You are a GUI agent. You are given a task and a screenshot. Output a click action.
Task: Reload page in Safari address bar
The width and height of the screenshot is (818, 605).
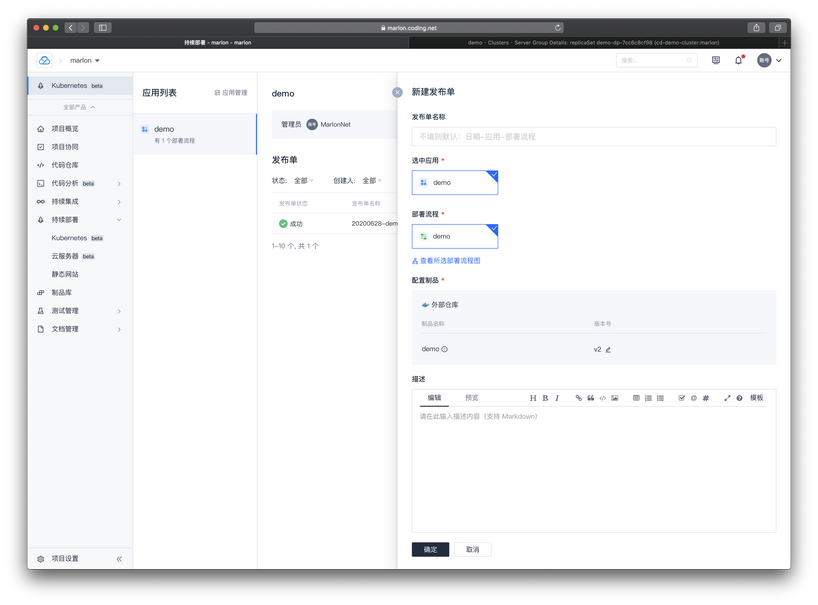coord(558,28)
